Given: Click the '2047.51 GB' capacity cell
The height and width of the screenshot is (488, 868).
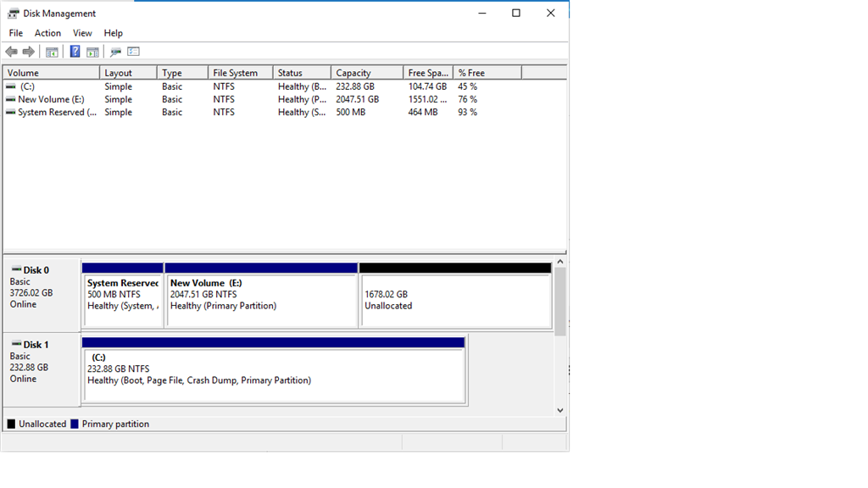Looking at the screenshot, I should click(x=357, y=99).
